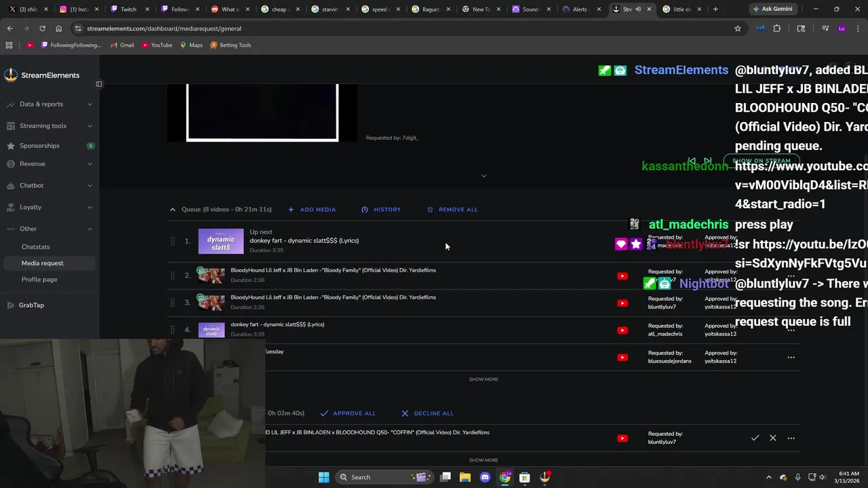Click the YouTube icon on queue item 2

[623, 276]
